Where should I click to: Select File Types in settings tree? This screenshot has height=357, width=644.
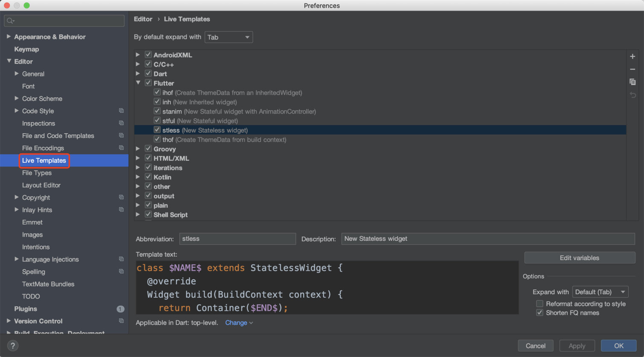(x=37, y=173)
